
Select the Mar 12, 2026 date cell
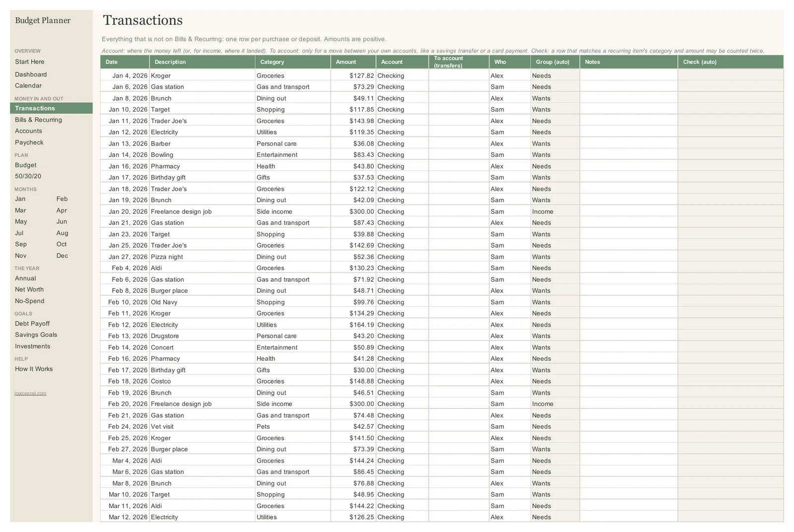coord(125,517)
